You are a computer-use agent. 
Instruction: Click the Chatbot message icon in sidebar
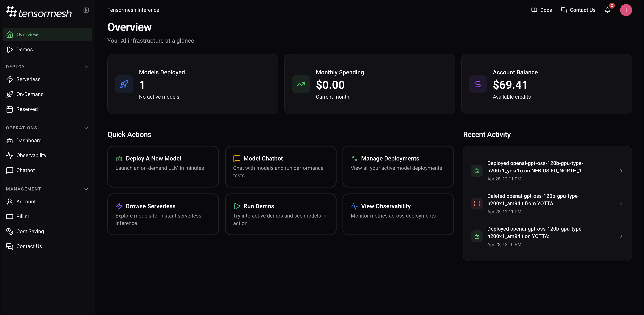coord(10,170)
